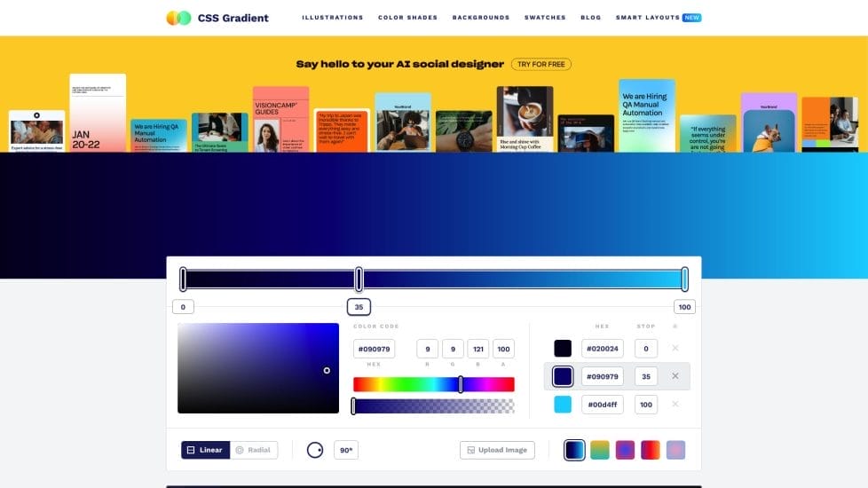This screenshot has width=868, height=488.
Task: Select the dark #020024 stop swatch
Action: point(563,349)
